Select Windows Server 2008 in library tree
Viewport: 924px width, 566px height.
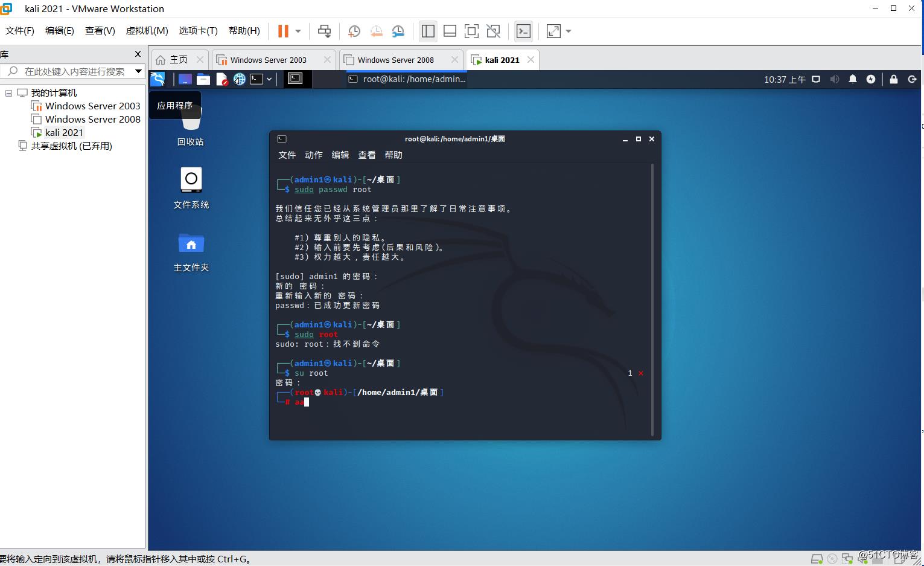86,119
